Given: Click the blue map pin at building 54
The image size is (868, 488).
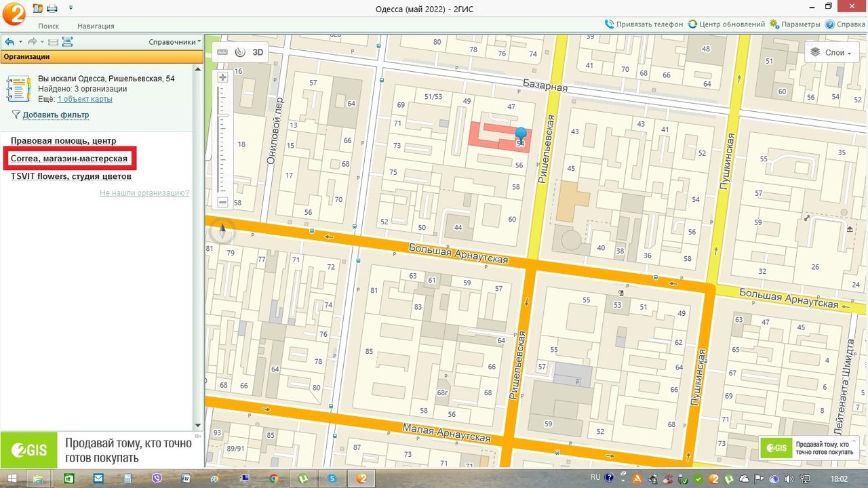Looking at the screenshot, I should [520, 134].
